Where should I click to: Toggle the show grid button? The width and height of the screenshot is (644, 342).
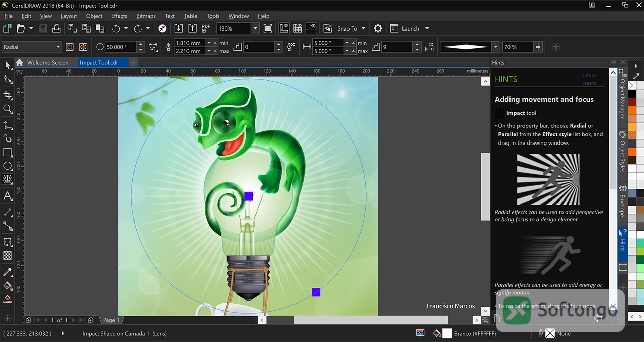tap(298, 28)
